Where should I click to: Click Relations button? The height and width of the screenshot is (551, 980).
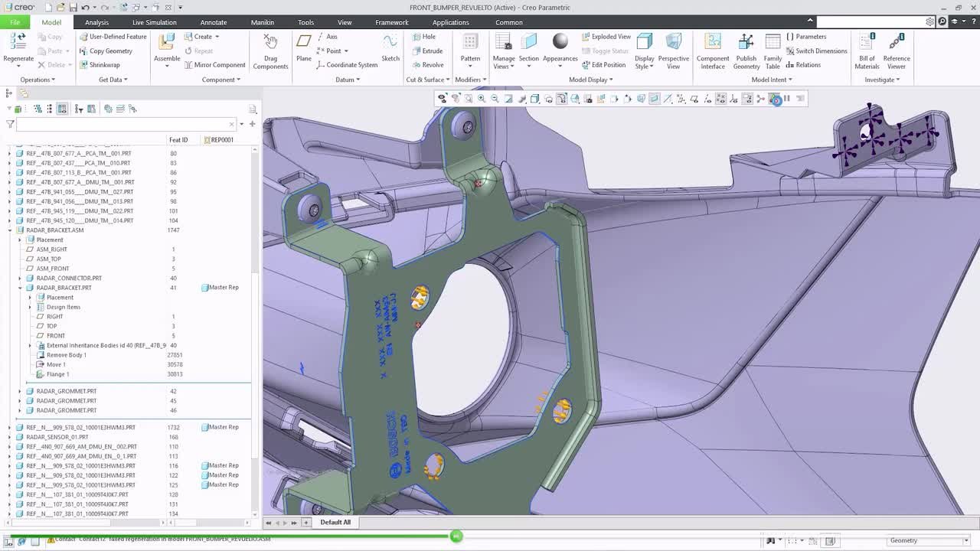803,65
